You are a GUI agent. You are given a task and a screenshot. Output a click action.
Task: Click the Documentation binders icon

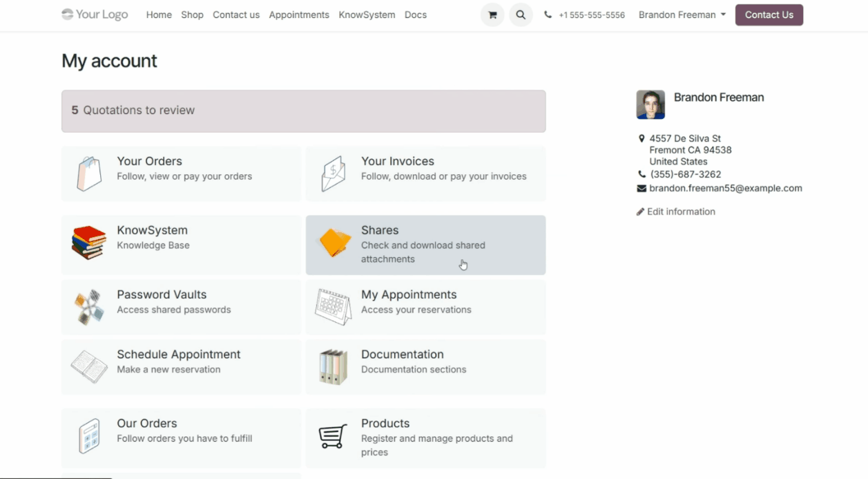pyautogui.click(x=333, y=367)
